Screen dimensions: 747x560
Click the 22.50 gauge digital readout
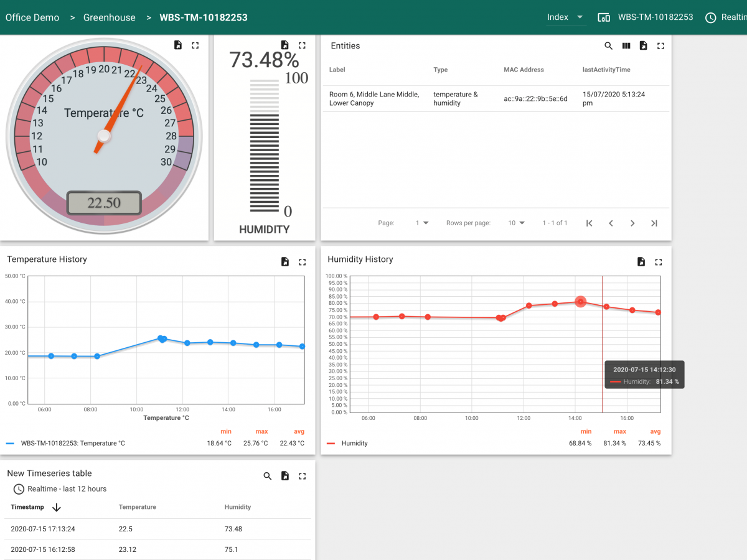click(104, 203)
